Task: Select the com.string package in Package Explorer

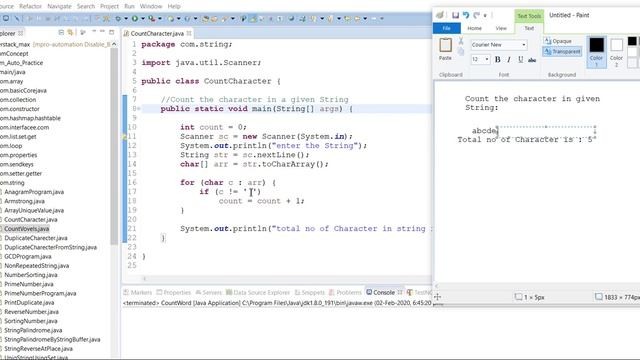Action: (x=12, y=182)
